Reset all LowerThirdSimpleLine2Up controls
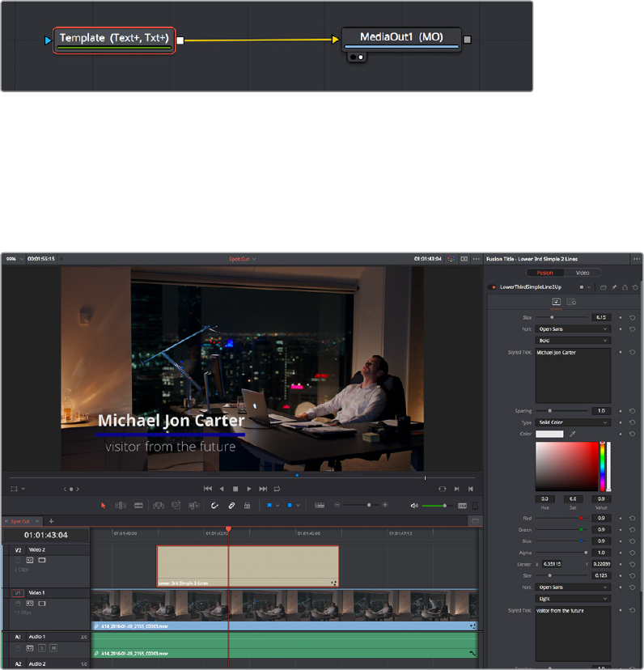This screenshot has width=644, height=670. (635, 287)
